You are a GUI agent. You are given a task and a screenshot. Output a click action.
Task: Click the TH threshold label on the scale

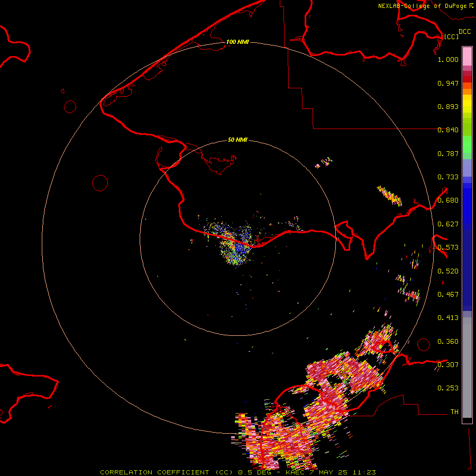tap(454, 411)
